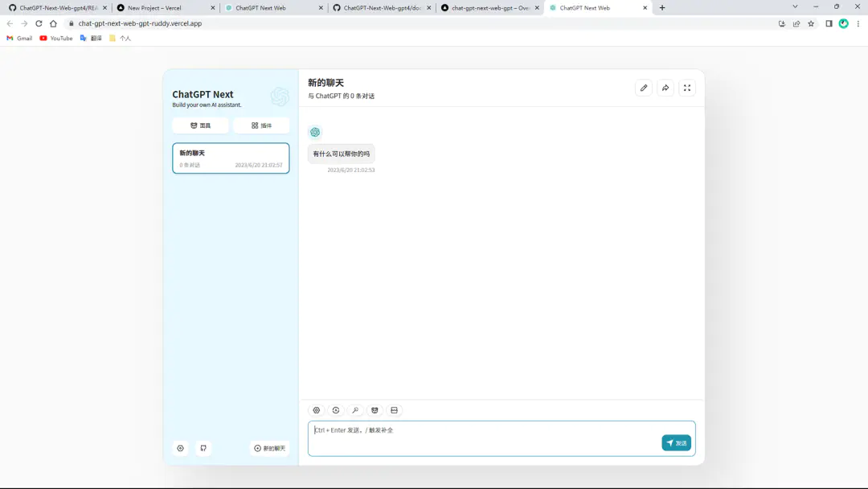Open settings gear icon in sidebar footer

181,448
